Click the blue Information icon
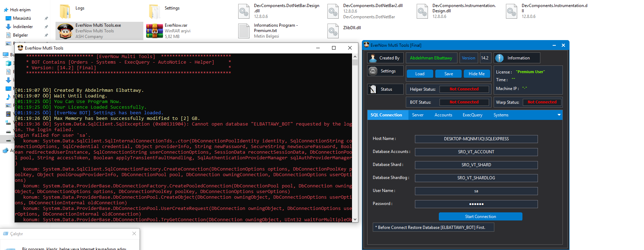The image size is (644, 250). pos(499,58)
